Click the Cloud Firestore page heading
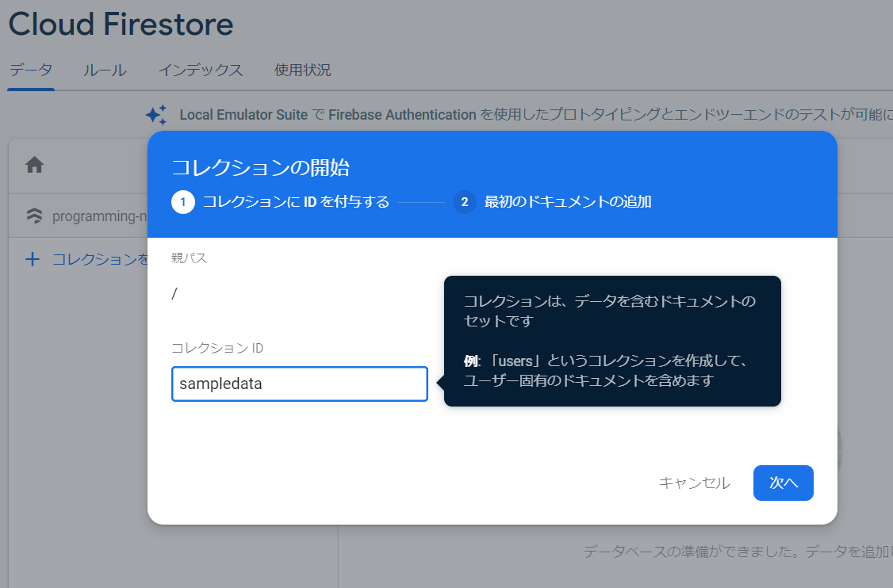Screen dimensions: 893x588 [121, 25]
